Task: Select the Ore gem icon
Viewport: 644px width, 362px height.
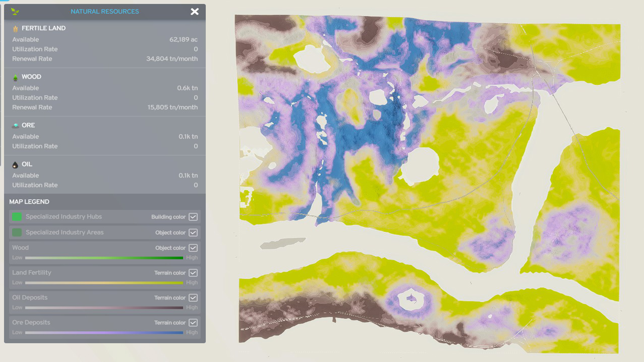Action: pos(15,125)
